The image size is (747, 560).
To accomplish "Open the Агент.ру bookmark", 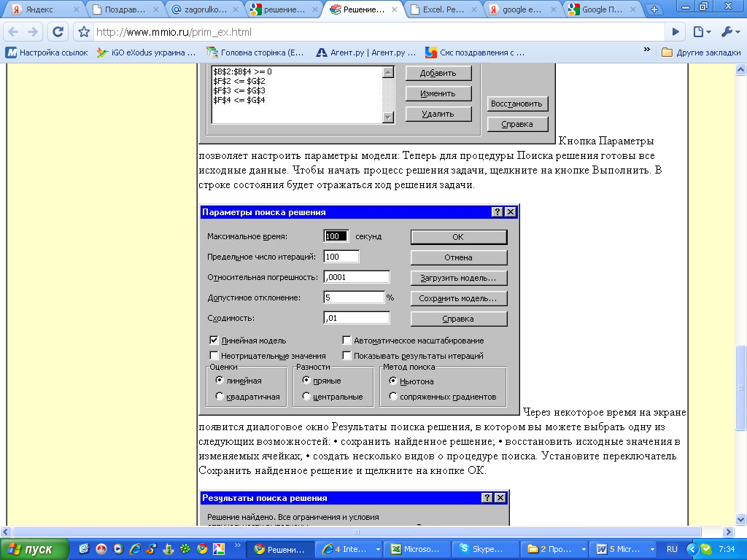I will pyautogui.click(x=366, y=52).
